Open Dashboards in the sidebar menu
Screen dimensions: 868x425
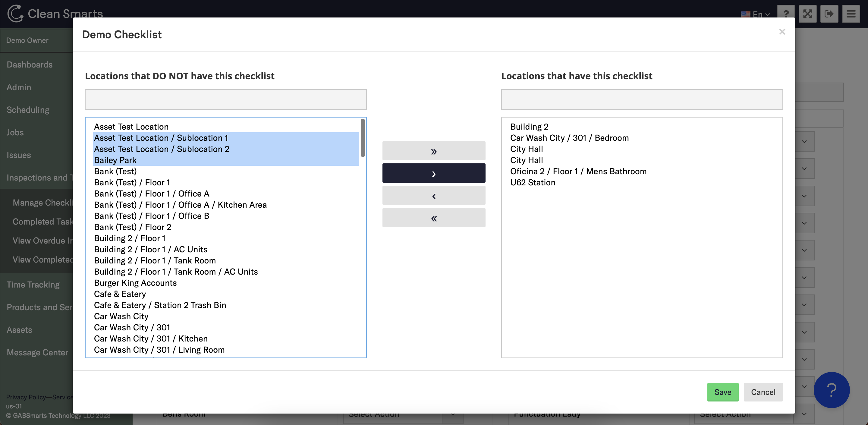30,65
